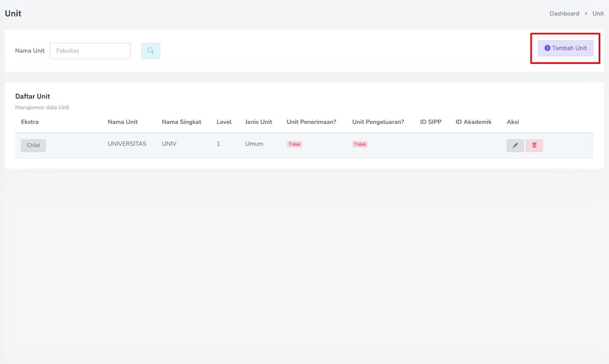Expand UNIVERSITAS row with Child button
Image resolution: width=609 pixels, height=364 pixels.
coord(33,145)
